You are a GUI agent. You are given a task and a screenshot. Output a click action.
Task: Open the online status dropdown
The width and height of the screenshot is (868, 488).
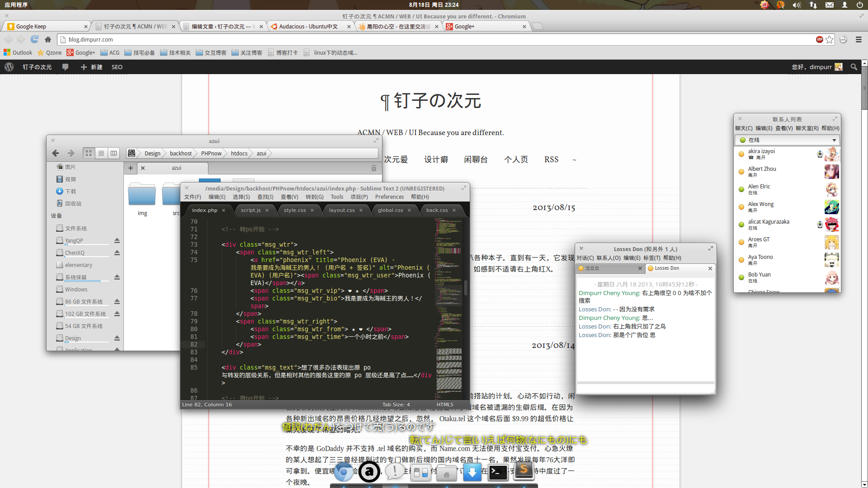click(x=787, y=140)
